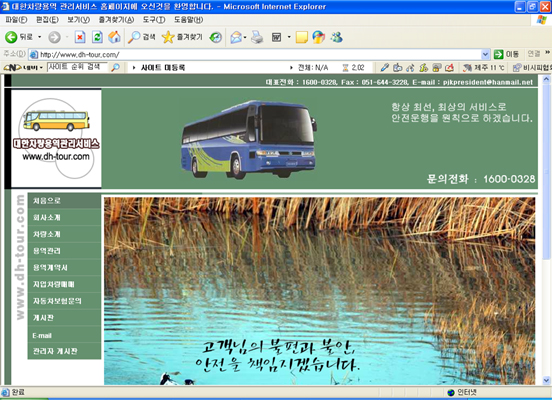The width and height of the screenshot is (552, 400).
Task: Expand the 사이트 미등록 arrow
Action: click(x=134, y=67)
